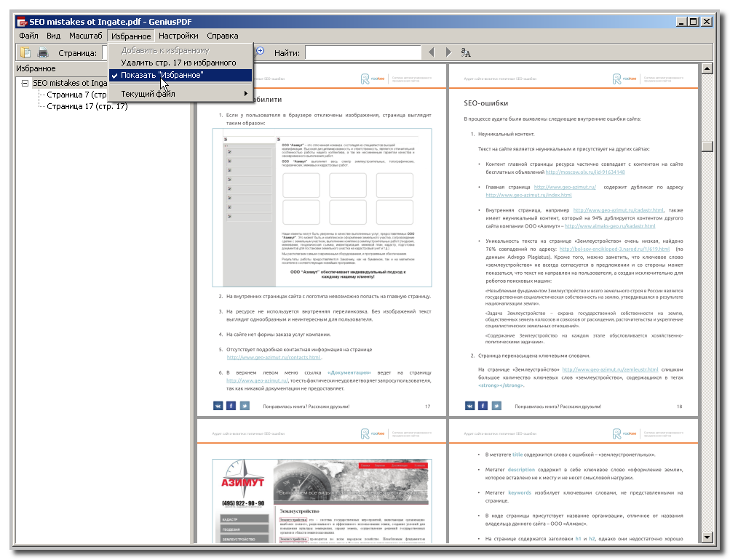The width and height of the screenshot is (730, 560).
Task: Click the «Документация» text on page 17
Action: (x=349, y=372)
